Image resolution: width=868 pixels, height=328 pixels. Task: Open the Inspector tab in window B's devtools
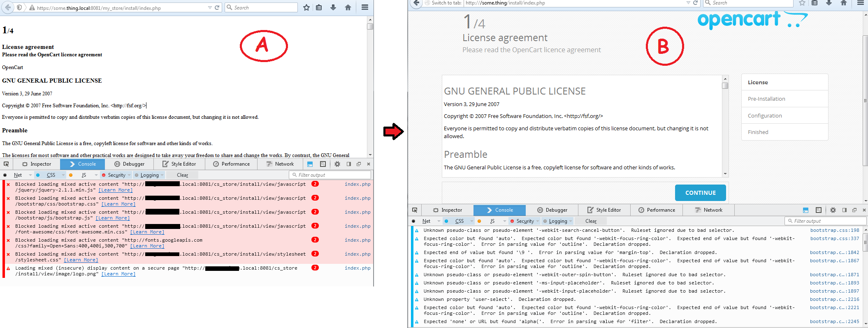coord(448,210)
